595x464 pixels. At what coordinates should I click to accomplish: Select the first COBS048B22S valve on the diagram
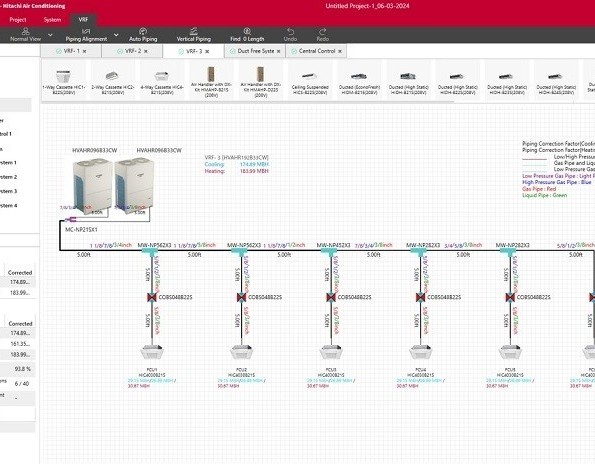click(152, 297)
